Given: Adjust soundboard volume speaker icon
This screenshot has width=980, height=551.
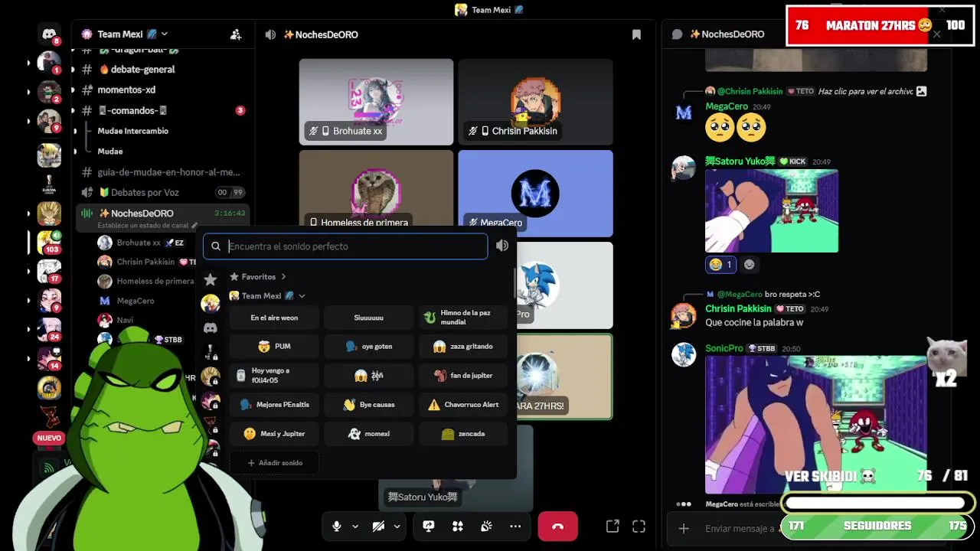Looking at the screenshot, I should (502, 246).
